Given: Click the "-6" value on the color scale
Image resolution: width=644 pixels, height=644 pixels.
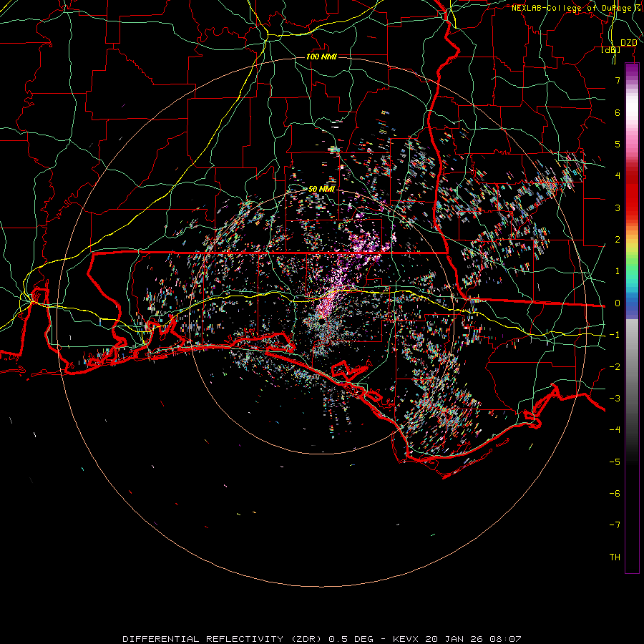Looking at the screenshot, I should [615, 494].
